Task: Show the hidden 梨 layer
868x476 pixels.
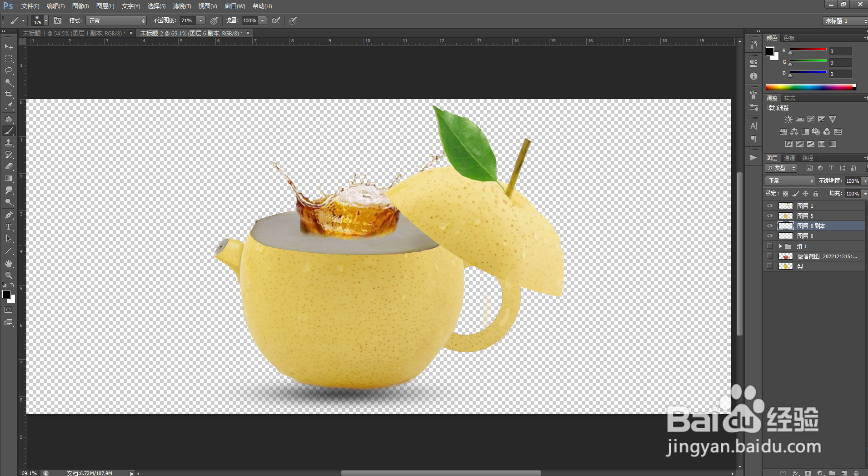Action: point(770,266)
